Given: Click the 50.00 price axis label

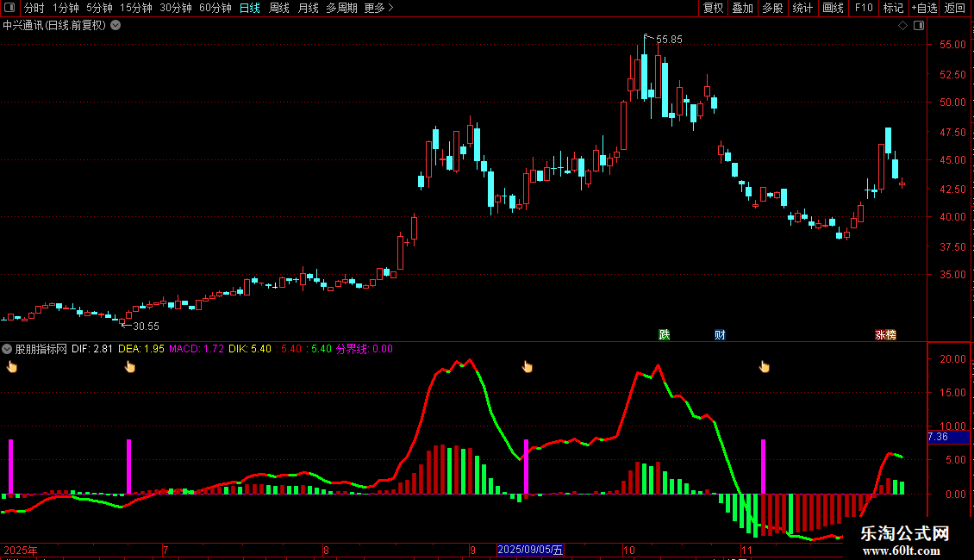Looking at the screenshot, I should point(952,103).
